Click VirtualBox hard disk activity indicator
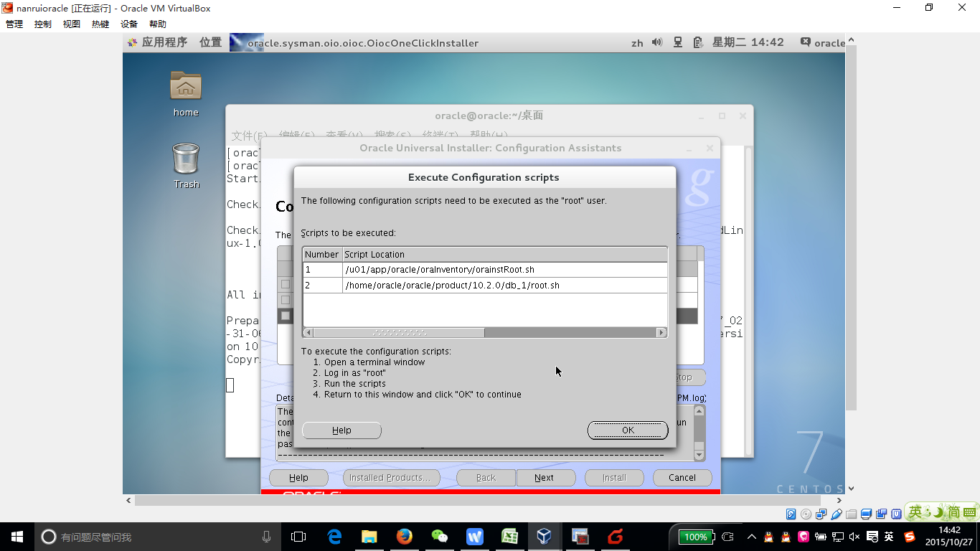This screenshot has height=551, width=980. tap(791, 514)
